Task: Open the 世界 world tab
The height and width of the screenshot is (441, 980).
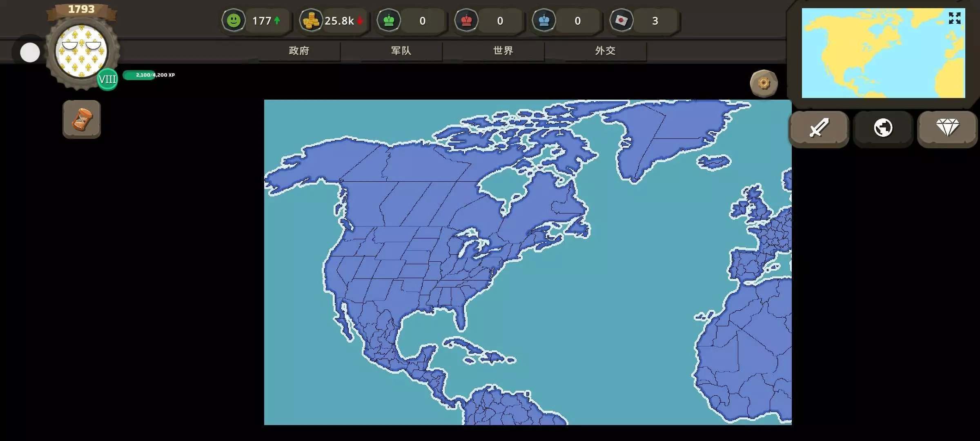Action: pos(503,51)
